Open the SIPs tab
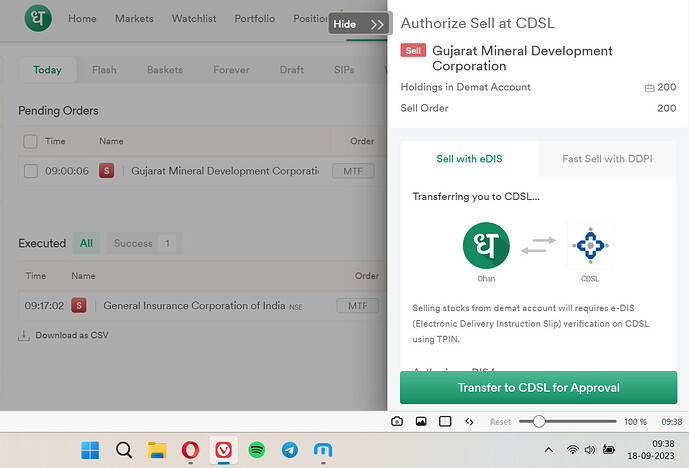Viewport: 689px width, 468px height. pos(344,70)
